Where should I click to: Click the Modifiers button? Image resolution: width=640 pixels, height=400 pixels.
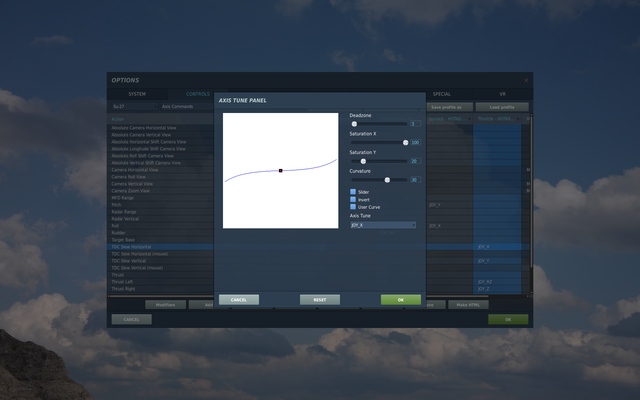pyautogui.click(x=165, y=304)
